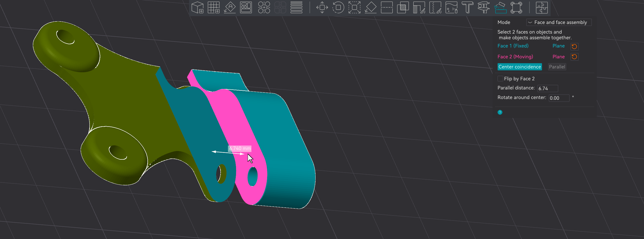Click the Parallel distance input field
Screen dimensions: 644x239
click(x=548, y=88)
